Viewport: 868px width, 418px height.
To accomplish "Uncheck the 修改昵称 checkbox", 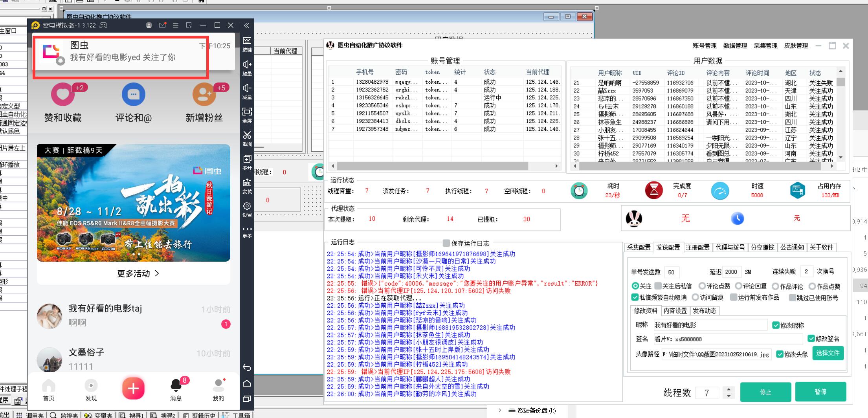I will pos(776,325).
